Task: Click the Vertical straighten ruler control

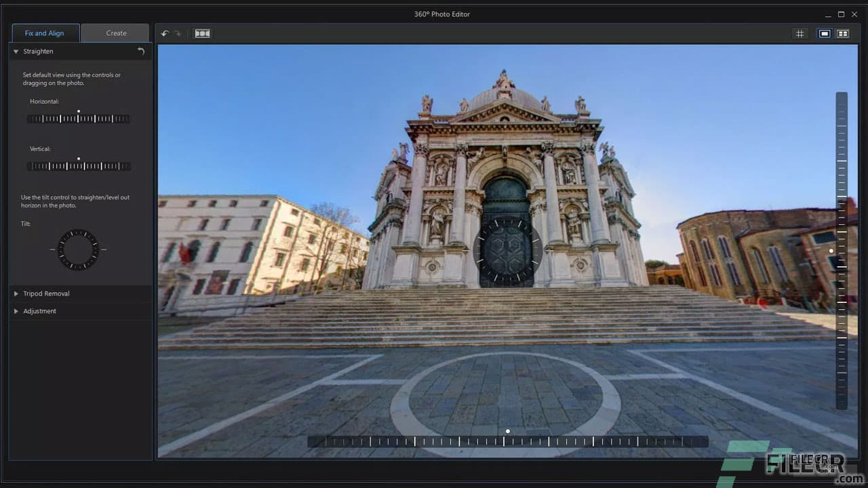Action: click(79, 165)
